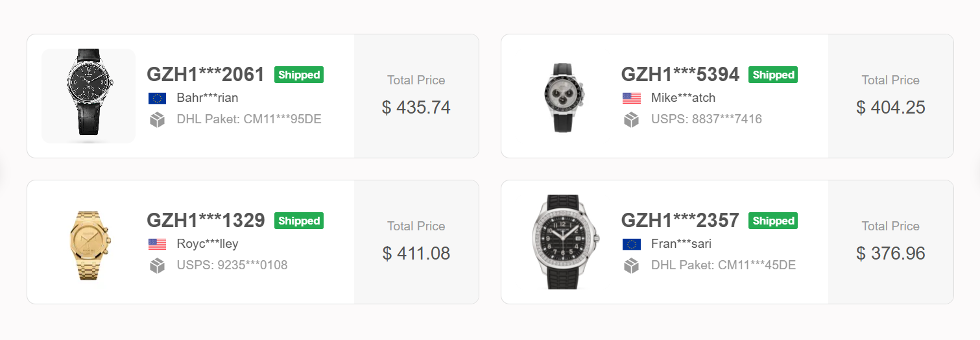Select order number GZH1***2357
980x340 pixels.
coord(680,221)
